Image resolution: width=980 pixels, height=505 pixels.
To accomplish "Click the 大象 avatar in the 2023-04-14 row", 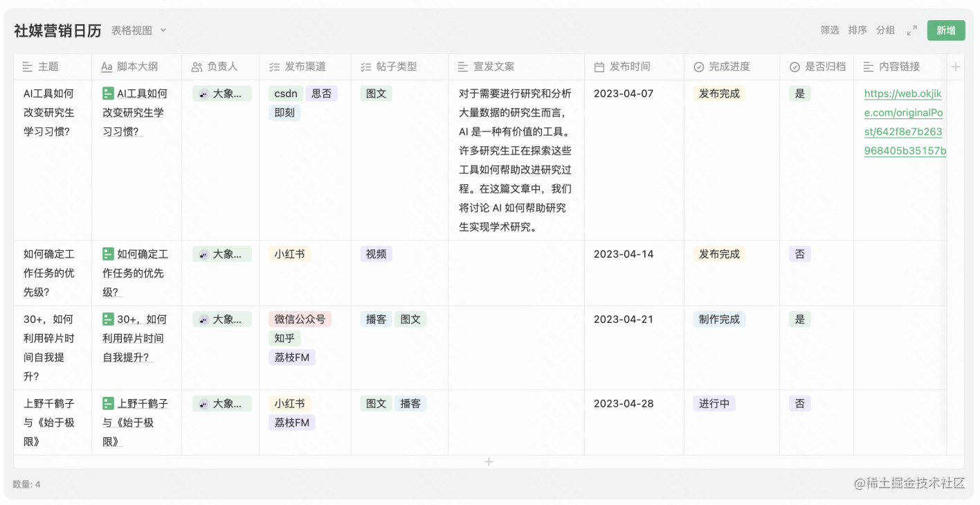I will coord(203,255).
